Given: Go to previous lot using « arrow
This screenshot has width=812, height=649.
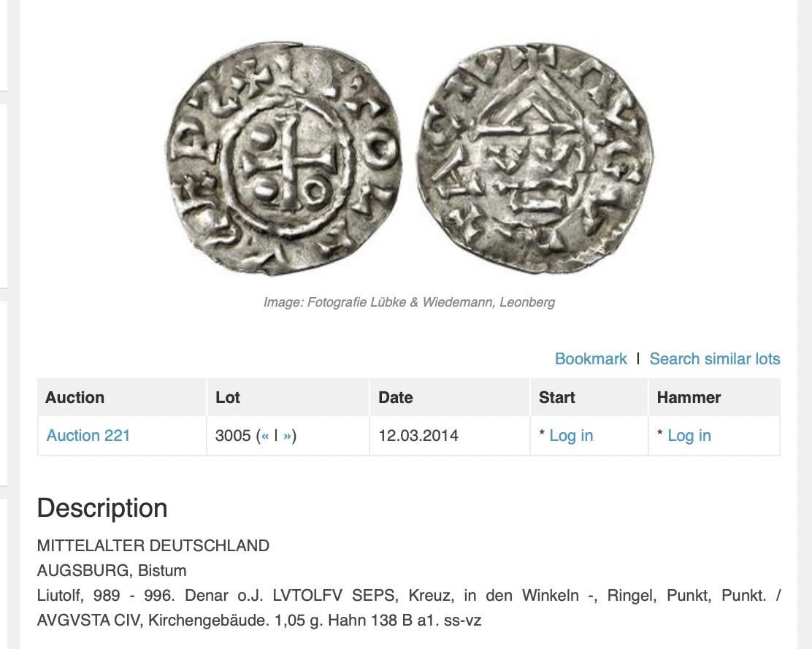Looking at the screenshot, I should (264, 436).
